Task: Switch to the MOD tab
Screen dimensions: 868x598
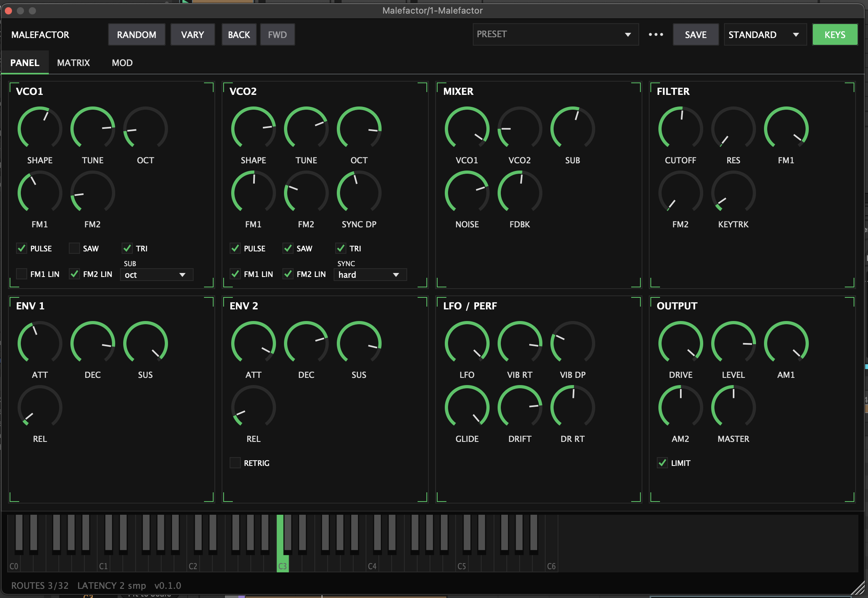Action: [122, 63]
